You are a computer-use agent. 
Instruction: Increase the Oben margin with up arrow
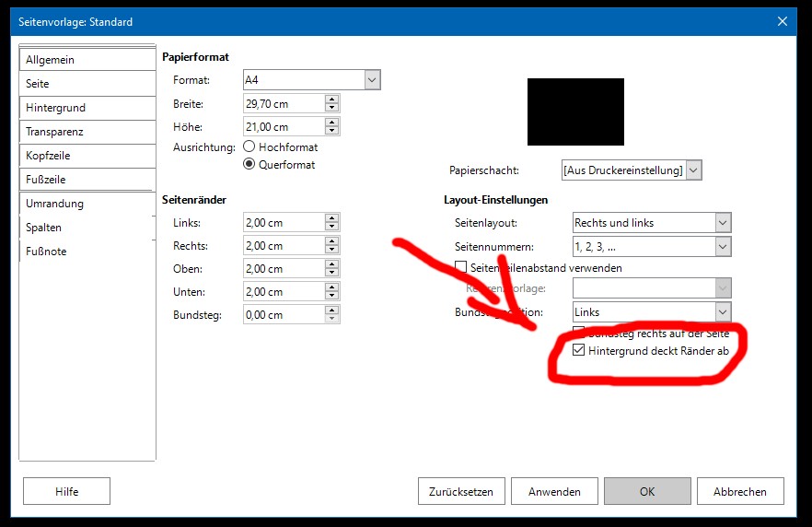coord(332,264)
